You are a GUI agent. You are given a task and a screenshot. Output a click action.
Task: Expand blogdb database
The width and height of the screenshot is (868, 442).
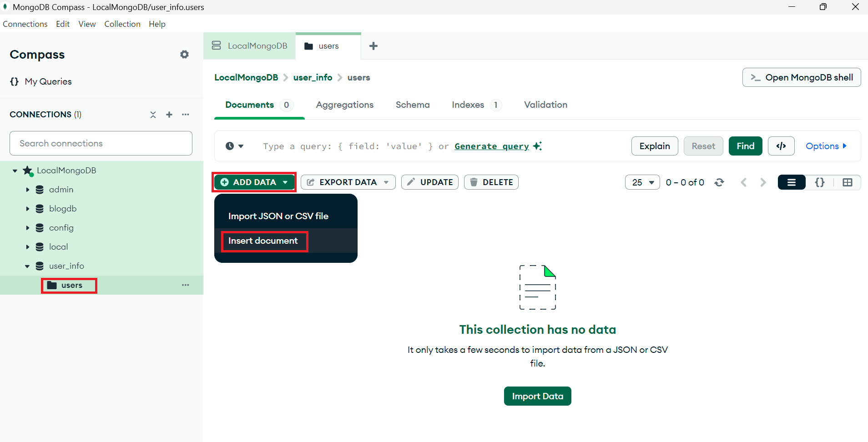pos(27,209)
